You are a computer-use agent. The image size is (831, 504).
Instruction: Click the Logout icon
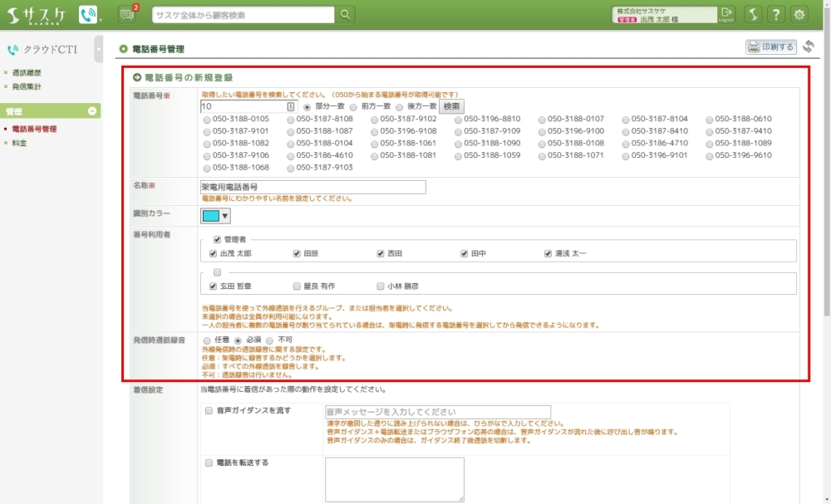point(727,14)
